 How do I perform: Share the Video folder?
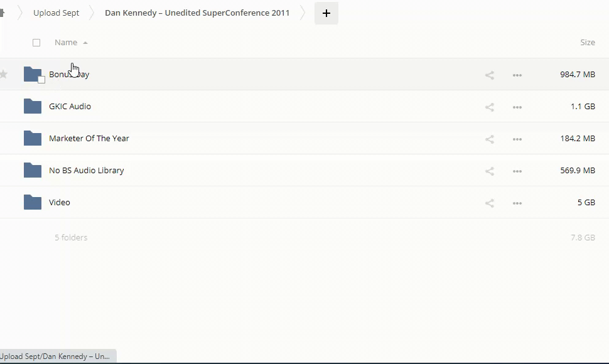490,203
